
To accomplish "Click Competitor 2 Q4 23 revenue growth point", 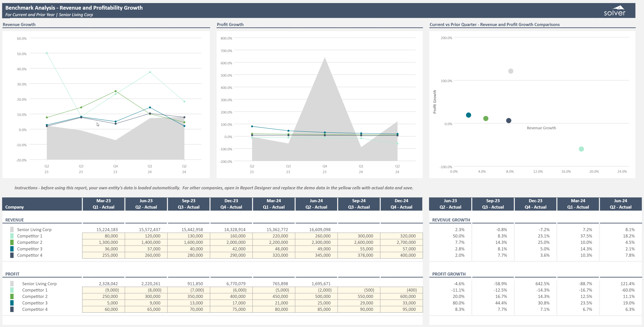I will coord(115,91).
